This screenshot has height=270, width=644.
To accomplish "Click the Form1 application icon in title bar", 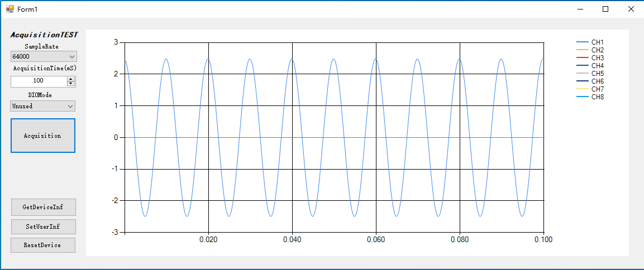I will point(9,9).
